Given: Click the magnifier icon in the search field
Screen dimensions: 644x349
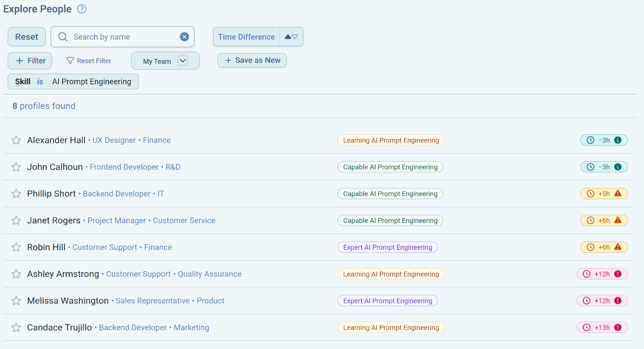Looking at the screenshot, I should tap(62, 37).
